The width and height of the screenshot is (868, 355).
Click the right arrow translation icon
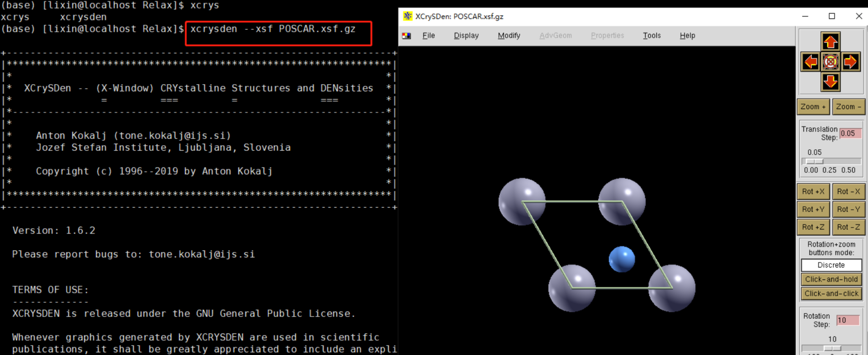[850, 62]
